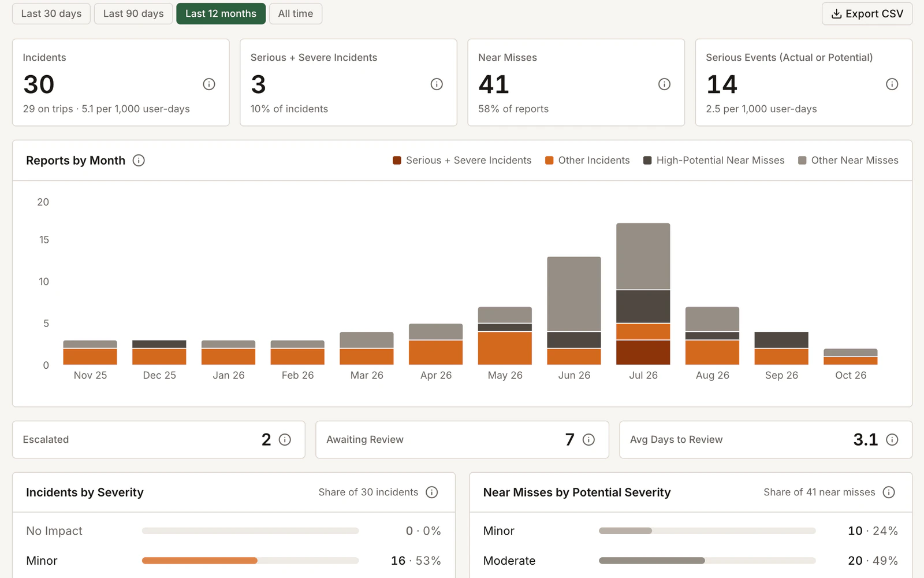Toggle High-Potential Near Misses legend series

714,160
